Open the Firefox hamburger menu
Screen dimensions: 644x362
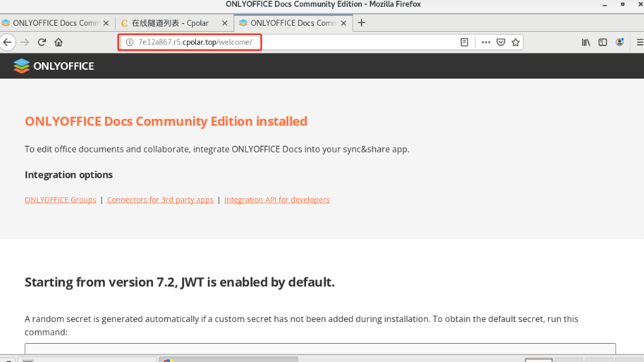tap(639, 42)
